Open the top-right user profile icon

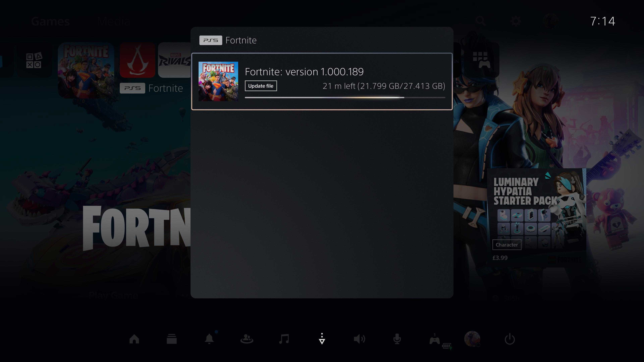(551, 21)
